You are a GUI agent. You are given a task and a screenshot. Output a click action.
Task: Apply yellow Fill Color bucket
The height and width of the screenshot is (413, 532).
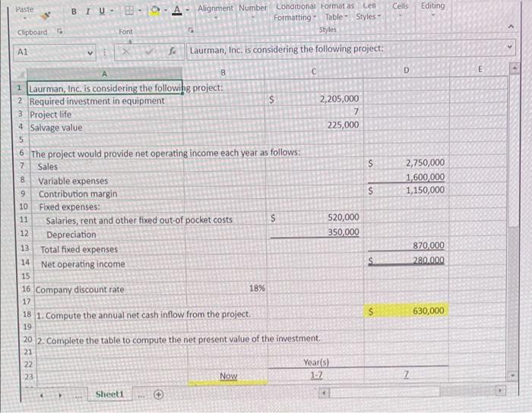coord(155,11)
